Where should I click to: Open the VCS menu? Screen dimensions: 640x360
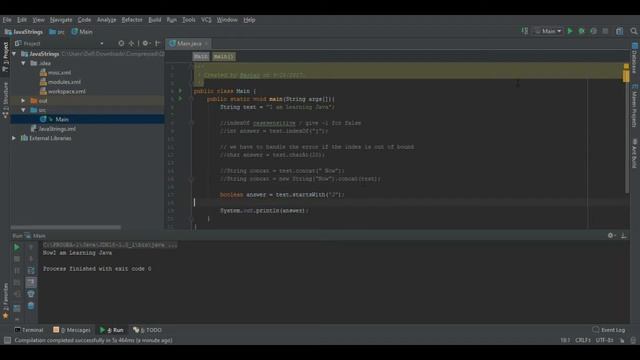(206, 20)
